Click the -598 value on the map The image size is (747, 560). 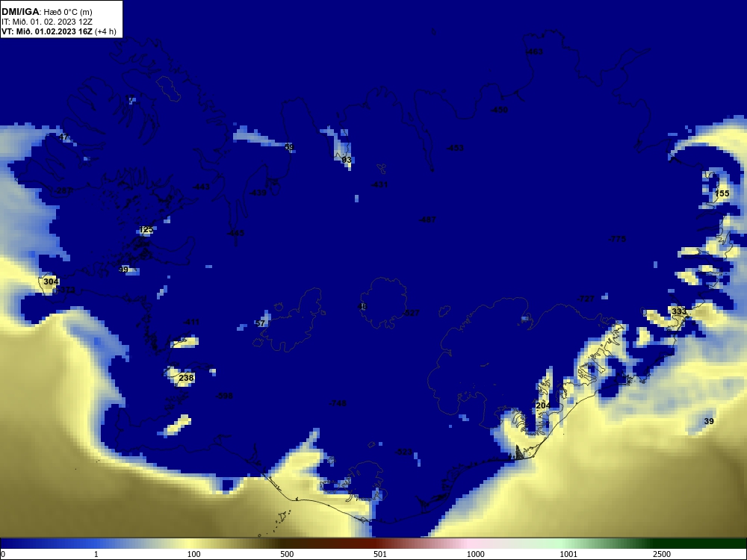[224, 396]
